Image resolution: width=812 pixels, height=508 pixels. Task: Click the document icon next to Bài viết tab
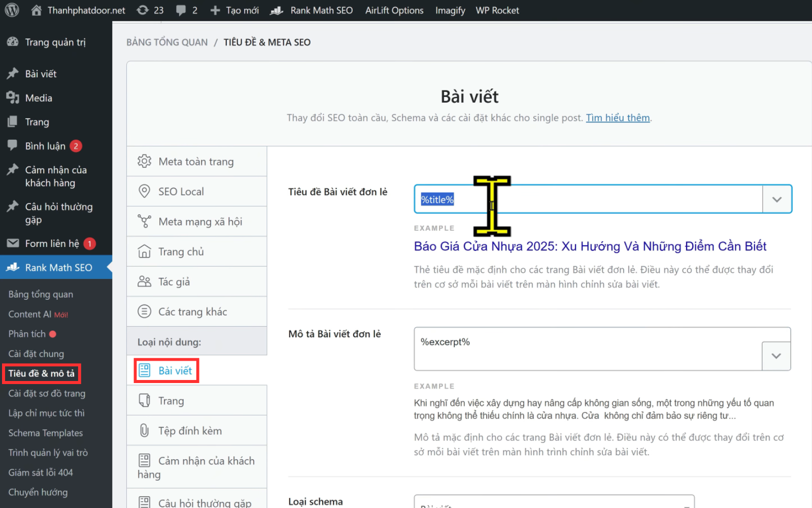click(x=145, y=370)
